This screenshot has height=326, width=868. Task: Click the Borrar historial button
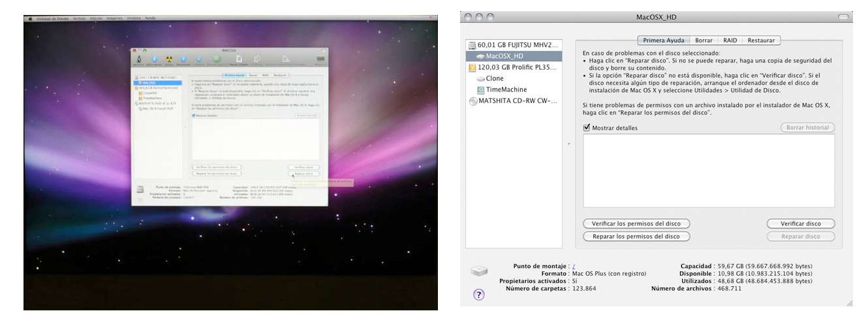click(x=808, y=128)
